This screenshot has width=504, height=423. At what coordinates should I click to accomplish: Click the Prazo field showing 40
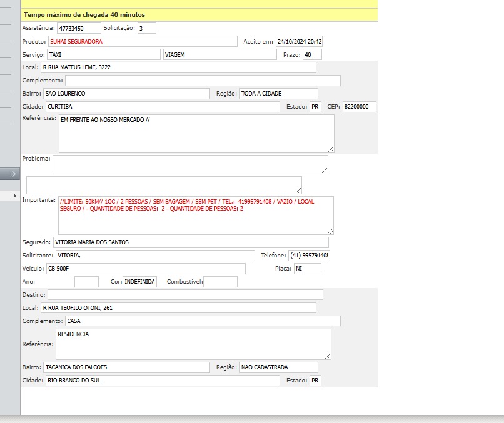tap(311, 55)
